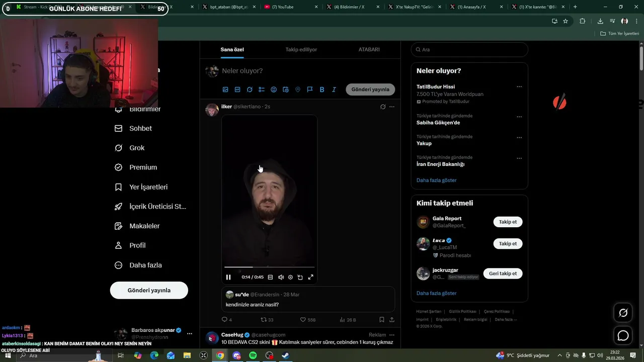This screenshot has height=362, width=644.
Task: Click the flag icon in composer
Action: [x=310, y=89]
